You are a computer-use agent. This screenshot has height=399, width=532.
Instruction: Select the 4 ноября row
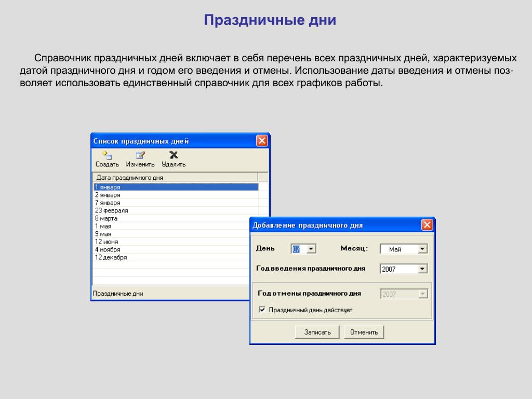[x=171, y=249]
